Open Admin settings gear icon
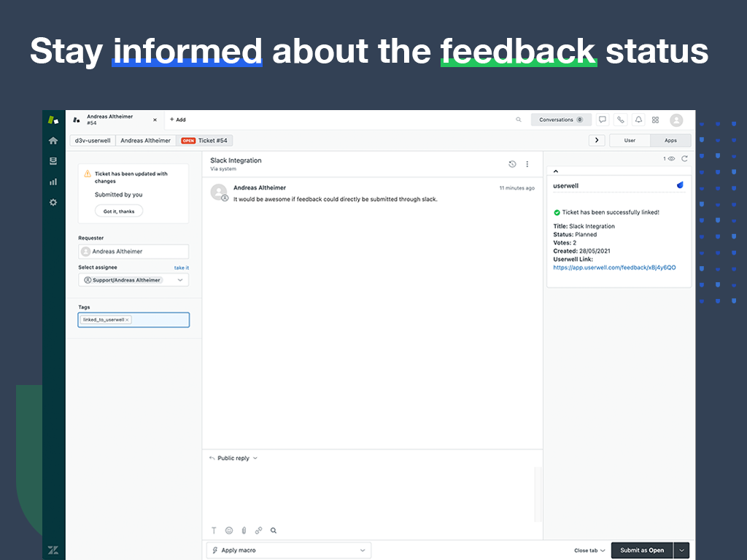This screenshot has height=560, width=747. pos(53,202)
